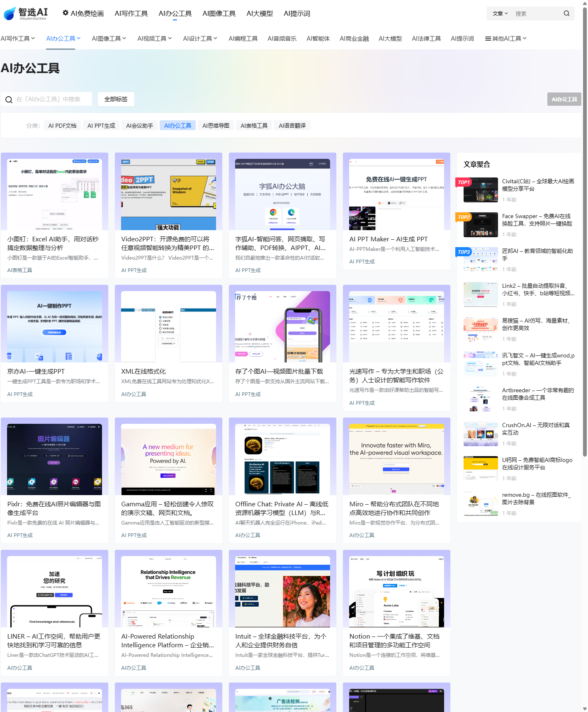Viewport: 588px width, 712px height.
Task: Open the 文章 search type dropdown
Action: point(500,13)
